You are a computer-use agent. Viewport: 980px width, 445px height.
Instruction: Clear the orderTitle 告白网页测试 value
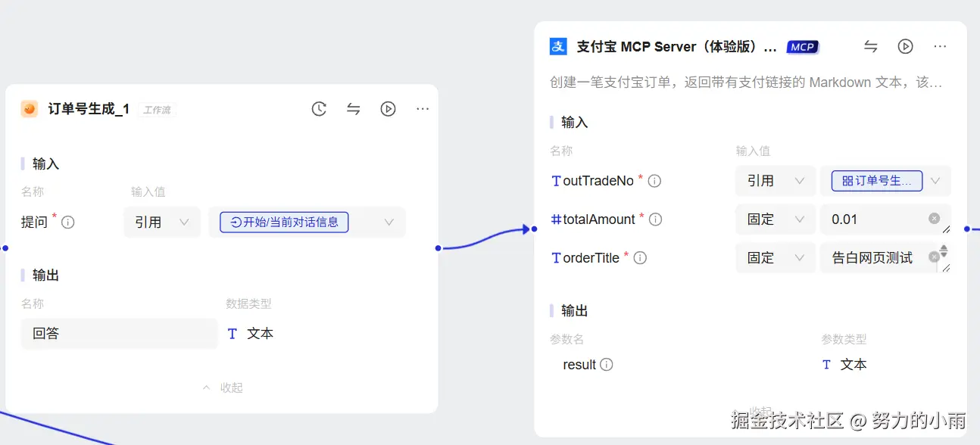[x=934, y=257]
